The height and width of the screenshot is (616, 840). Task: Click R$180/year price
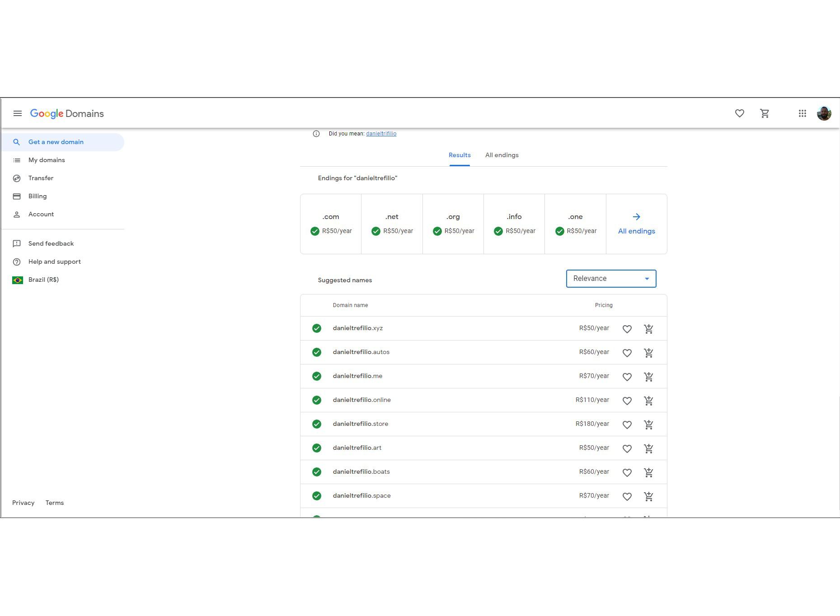click(x=592, y=424)
